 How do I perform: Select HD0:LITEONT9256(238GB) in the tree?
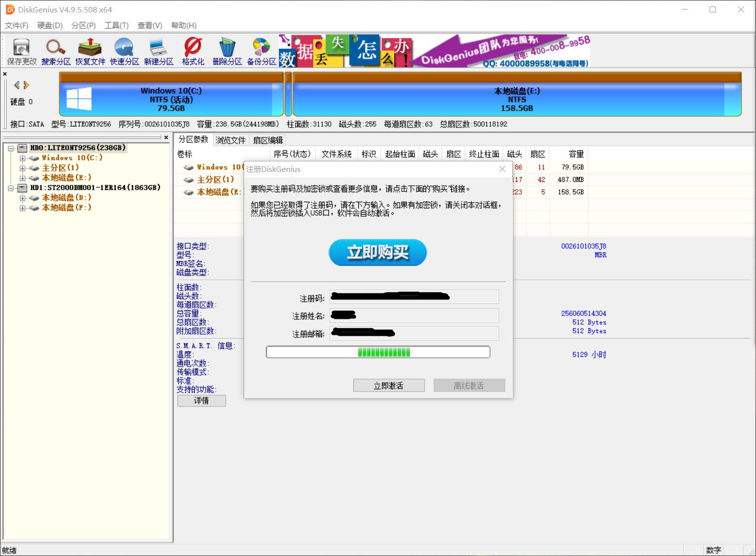click(78, 148)
